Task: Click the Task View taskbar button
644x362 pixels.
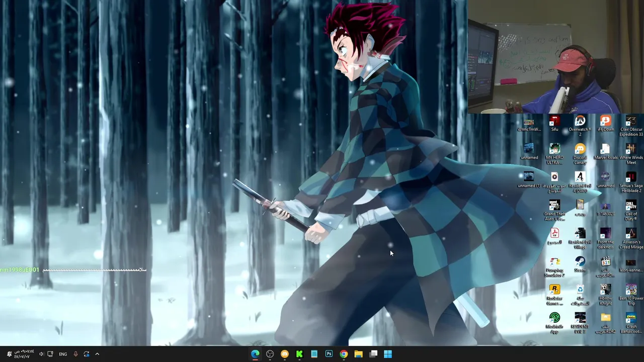Action: [x=373, y=354]
